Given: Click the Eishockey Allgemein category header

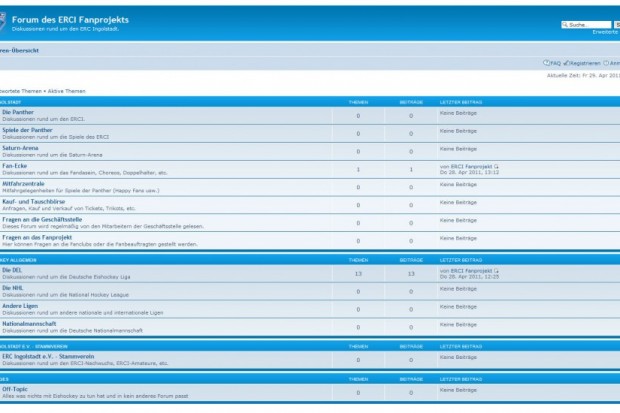Looking at the screenshot, I should (x=18, y=260).
